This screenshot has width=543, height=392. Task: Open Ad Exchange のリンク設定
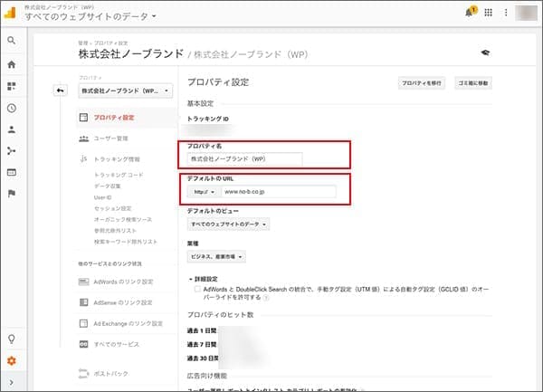coord(128,323)
